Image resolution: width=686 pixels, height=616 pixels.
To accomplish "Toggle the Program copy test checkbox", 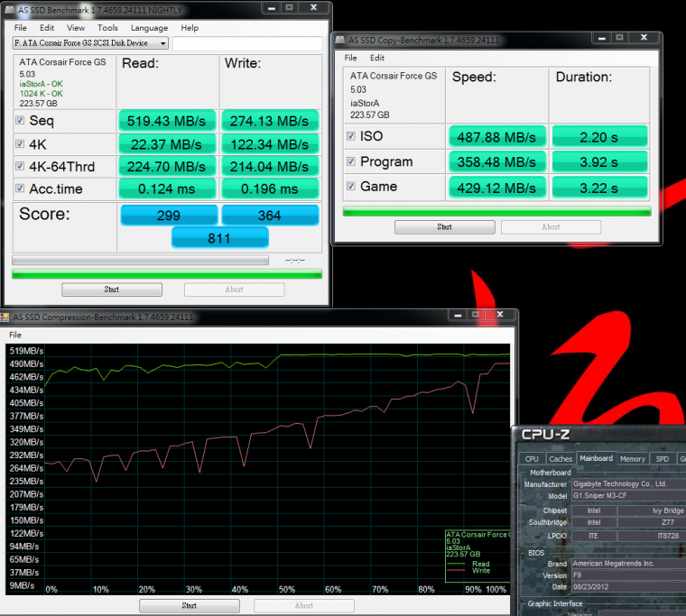I will [351, 161].
